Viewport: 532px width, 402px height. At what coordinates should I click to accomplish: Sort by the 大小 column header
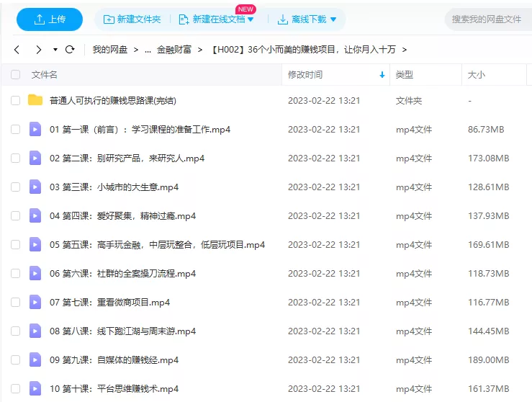click(477, 75)
